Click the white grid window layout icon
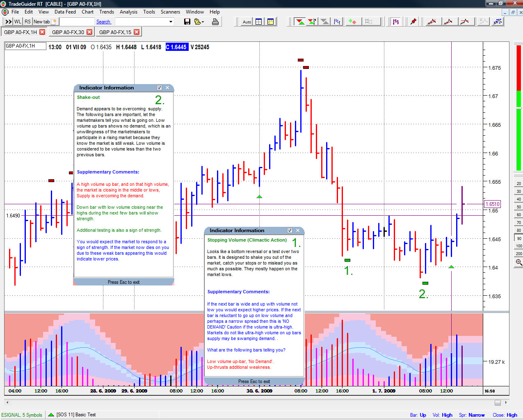Screen dimensions: 523x420 (259, 22)
